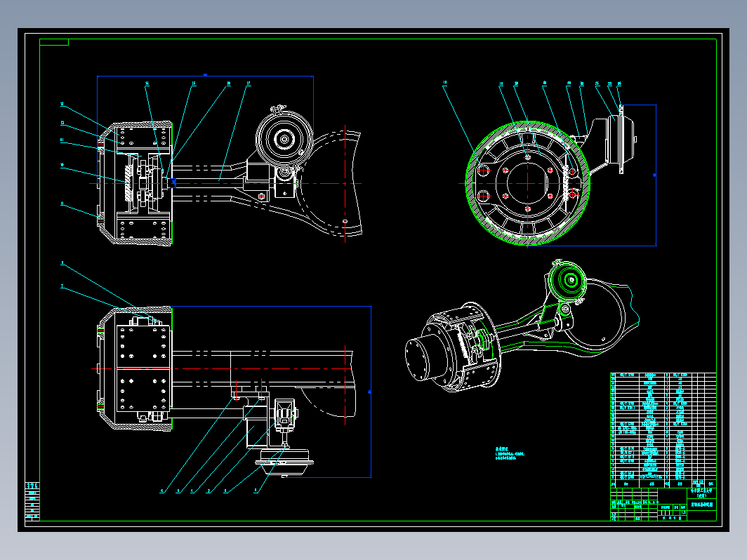The width and height of the screenshot is (747, 560).
Task: Pick the blue vertical dimension beside drum end view
Action: tap(656, 175)
